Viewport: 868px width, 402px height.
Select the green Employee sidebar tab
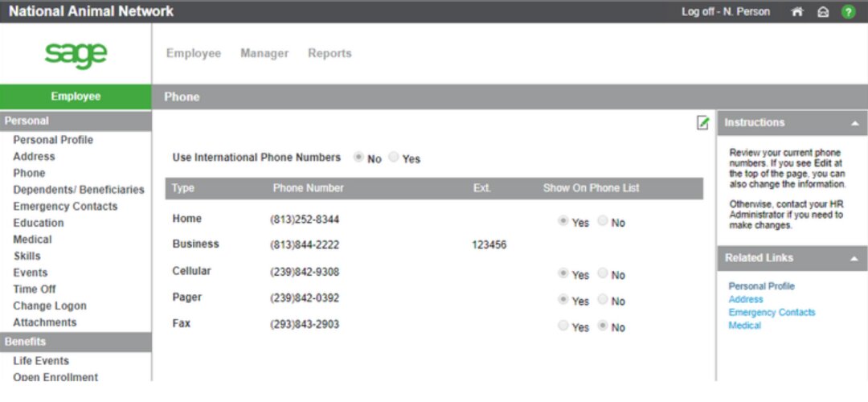click(x=76, y=96)
